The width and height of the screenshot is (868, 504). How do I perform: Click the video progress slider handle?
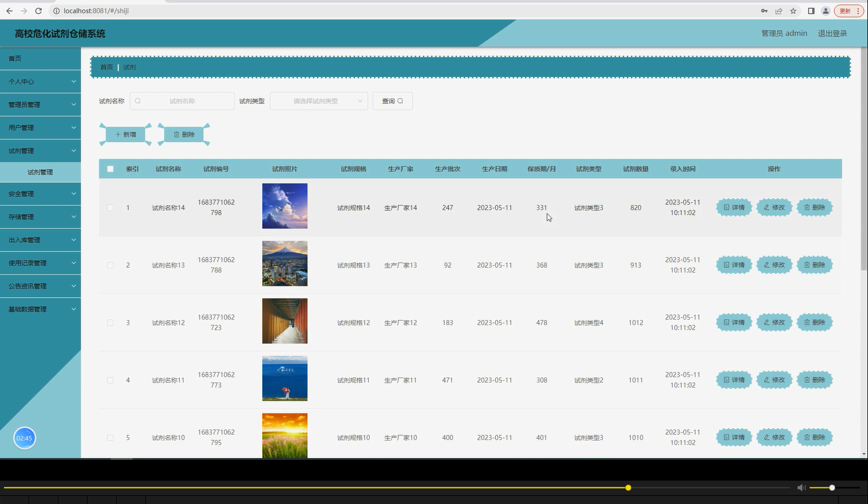(628, 487)
